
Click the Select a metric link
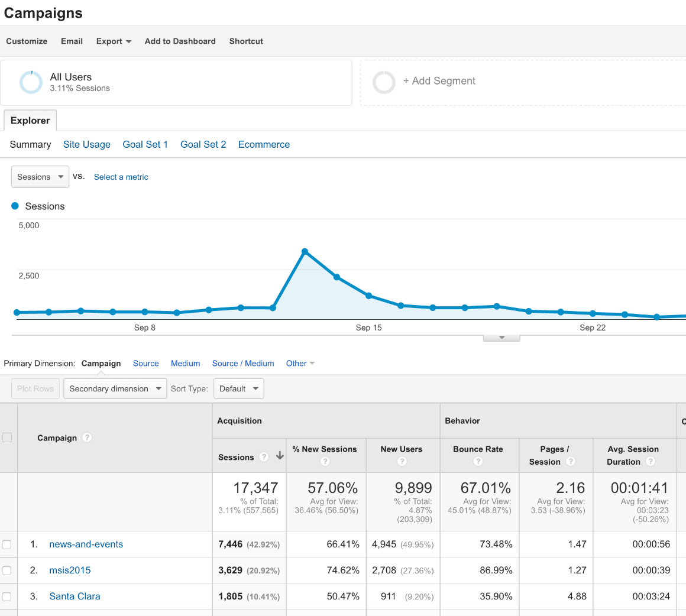pos(121,177)
